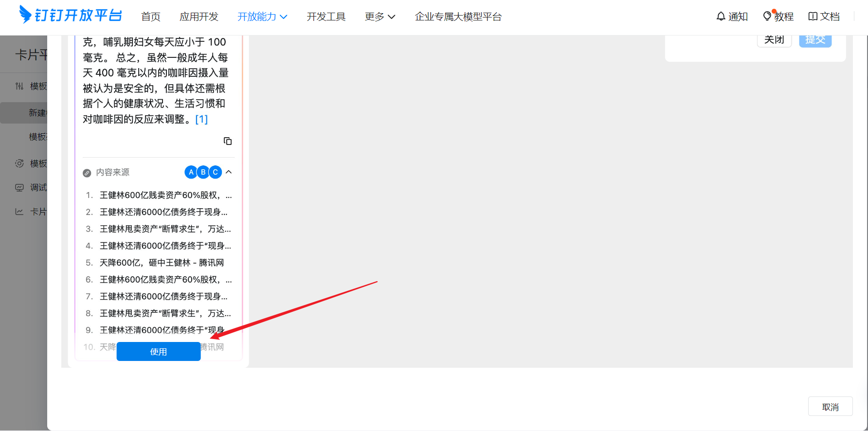Go to the 首页 nav item
The height and width of the screenshot is (431, 868).
pos(151,17)
